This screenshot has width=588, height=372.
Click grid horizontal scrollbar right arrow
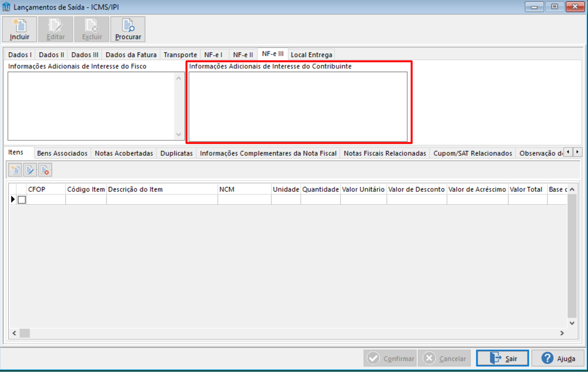pos(562,333)
